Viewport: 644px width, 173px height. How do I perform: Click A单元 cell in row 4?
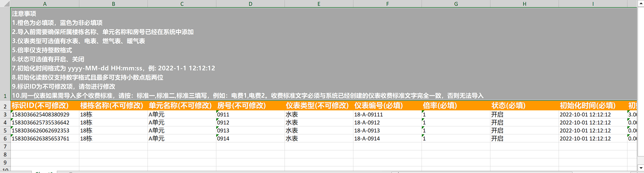[x=182, y=123]
